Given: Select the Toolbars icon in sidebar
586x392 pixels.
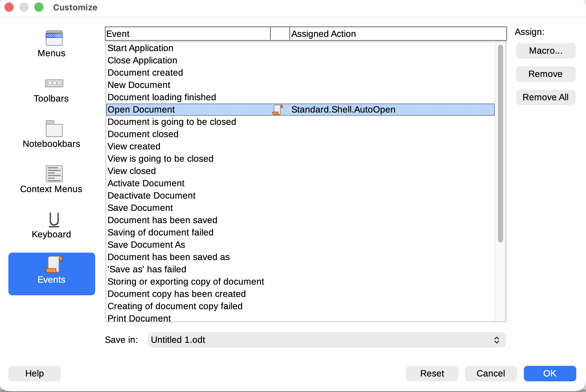Looking at the screenshot, I should pos(54,83).
